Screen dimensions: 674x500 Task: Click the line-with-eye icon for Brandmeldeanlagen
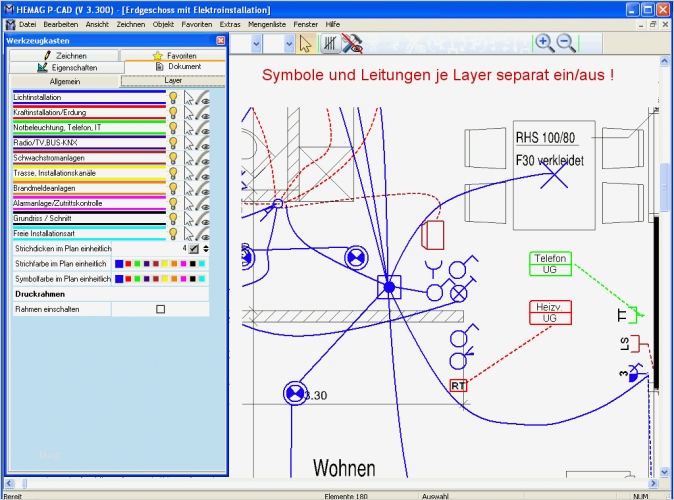202,189
